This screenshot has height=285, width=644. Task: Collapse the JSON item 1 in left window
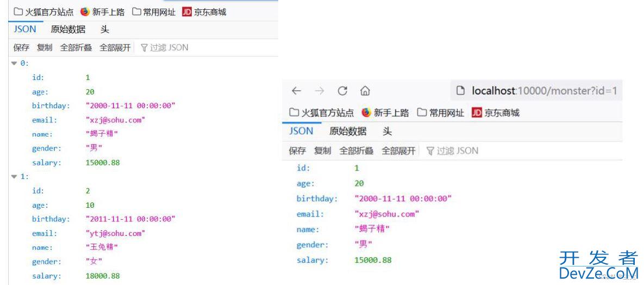pyautogui.click(x=14, y=176)
